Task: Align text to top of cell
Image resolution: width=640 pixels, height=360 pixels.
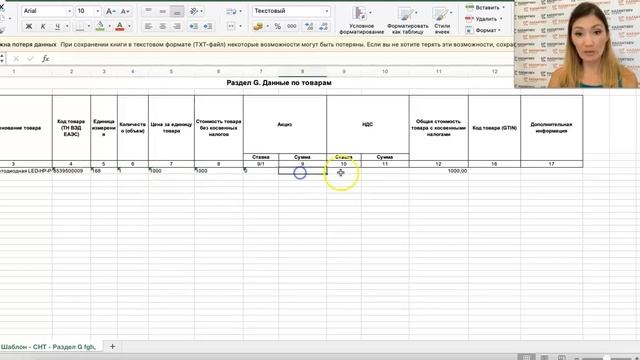Action: (x=148, y=11)
